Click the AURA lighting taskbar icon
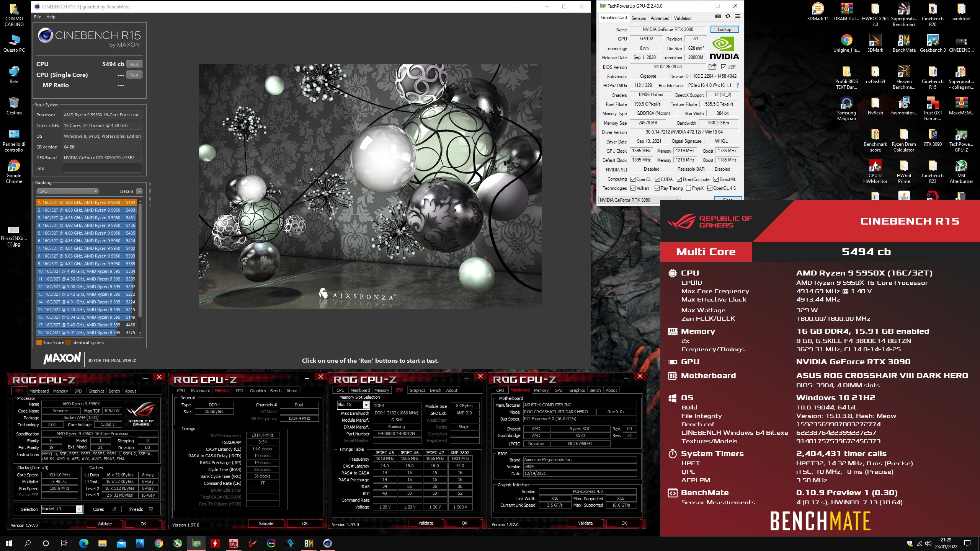Screen dimensions: 980x551 [x=271, y=543]
